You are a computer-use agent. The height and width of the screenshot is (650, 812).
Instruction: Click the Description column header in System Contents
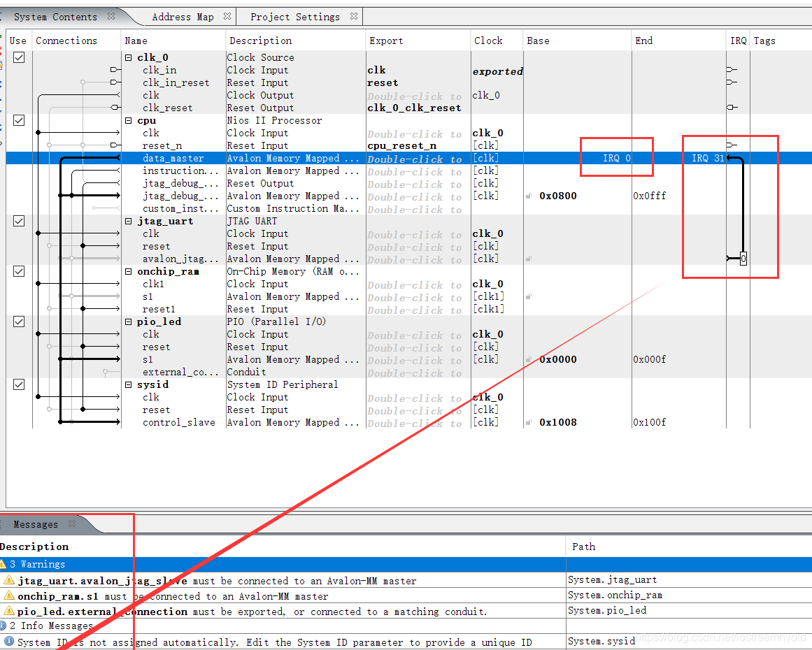tap(296, 41)
